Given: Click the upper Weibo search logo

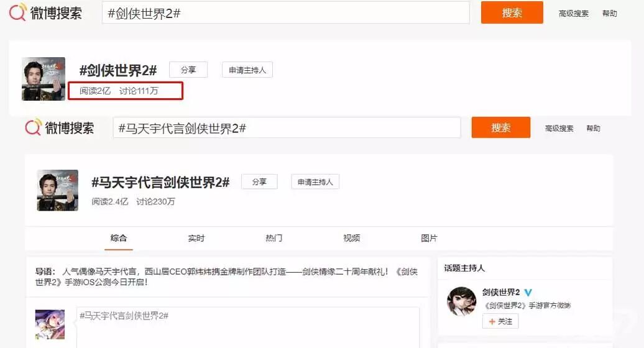Looking at the screenshot, I should tap(45, 12).
